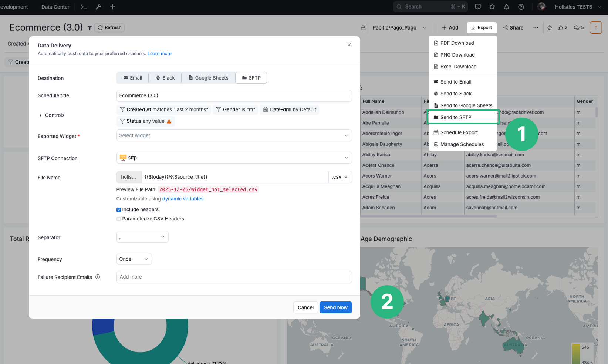Switch destination to Google Sheets tab
Viewport: 608px width, 364px height.
[x=208, y=78]
